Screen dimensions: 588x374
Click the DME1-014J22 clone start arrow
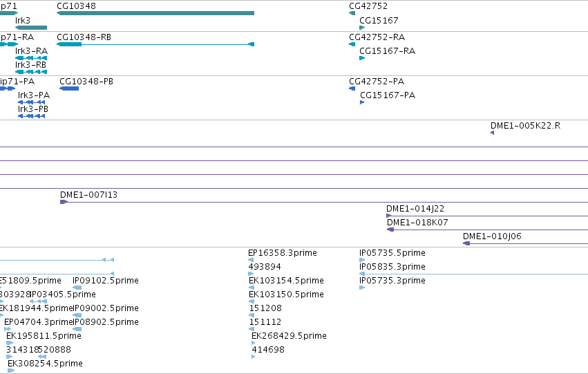pyautogui.click(x=389, y=216)
